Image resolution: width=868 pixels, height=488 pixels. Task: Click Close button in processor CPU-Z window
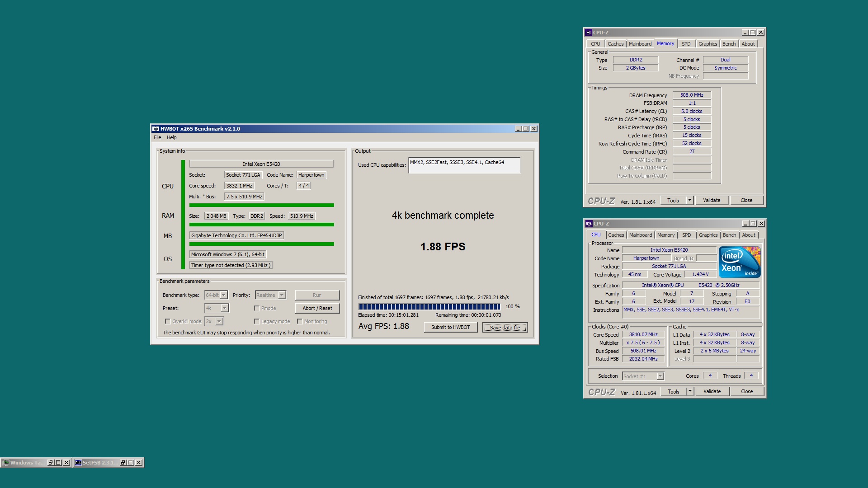[747, 391]
